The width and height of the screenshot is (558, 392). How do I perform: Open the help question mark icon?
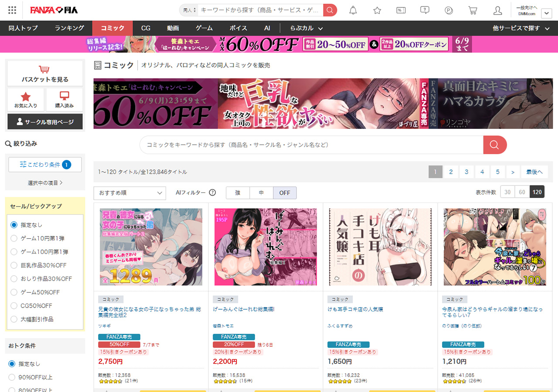click(x=425, y=10)
